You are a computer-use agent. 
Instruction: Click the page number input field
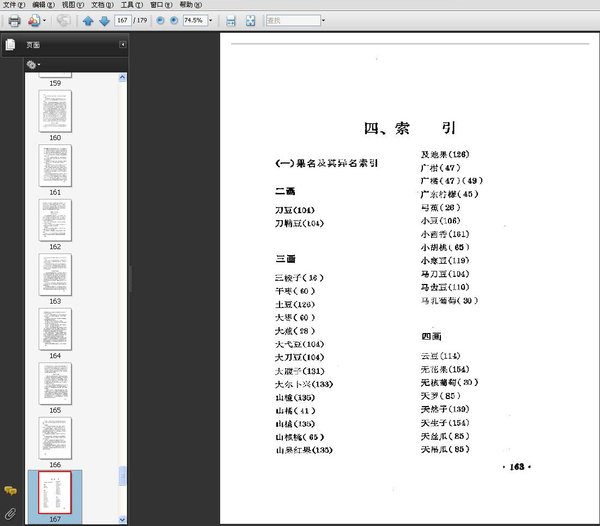[124, 21]
